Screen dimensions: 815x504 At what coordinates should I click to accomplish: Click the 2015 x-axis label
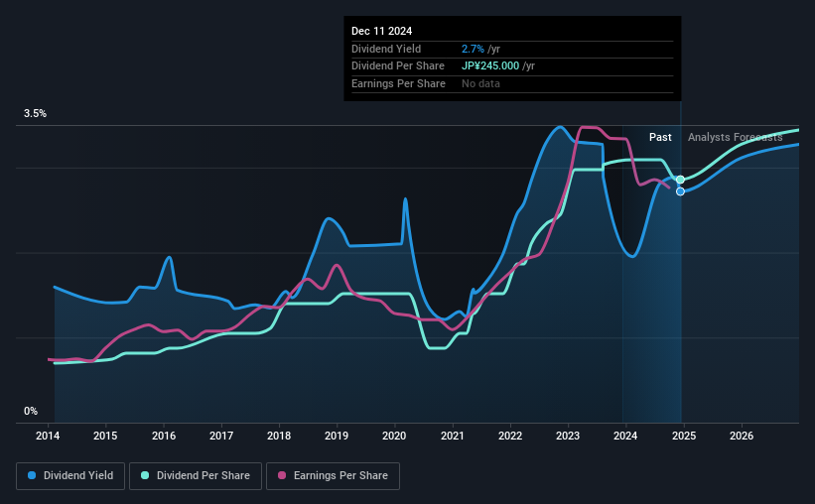point(105,436)
